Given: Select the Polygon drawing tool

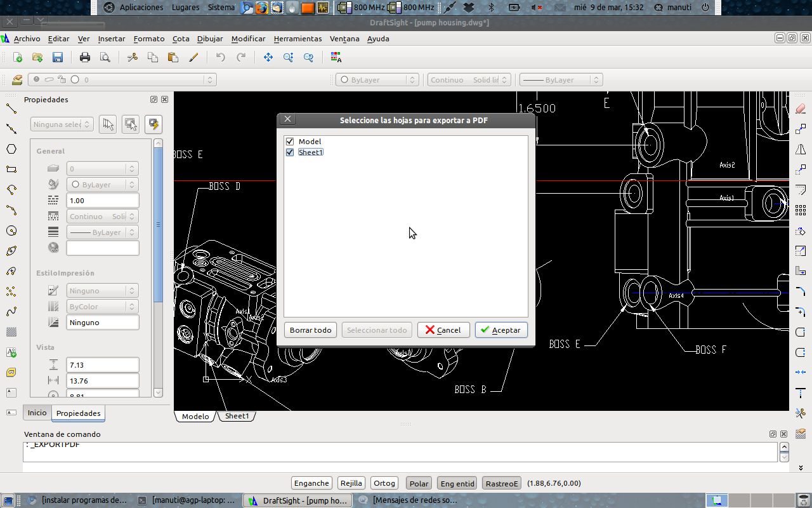Looking at the screenshot, I should coord(11,149).
